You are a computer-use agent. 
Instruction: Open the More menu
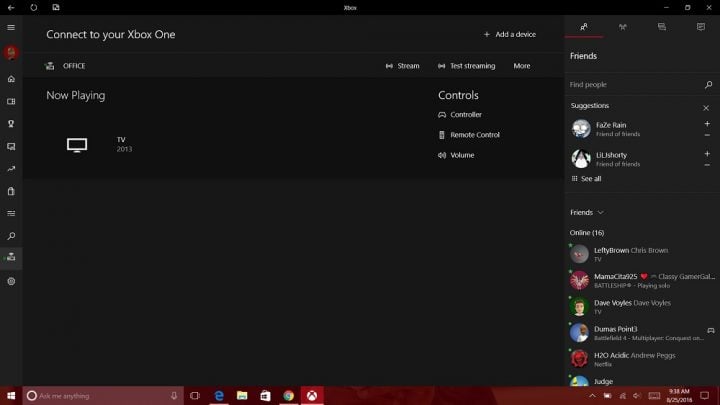[522, 66]
